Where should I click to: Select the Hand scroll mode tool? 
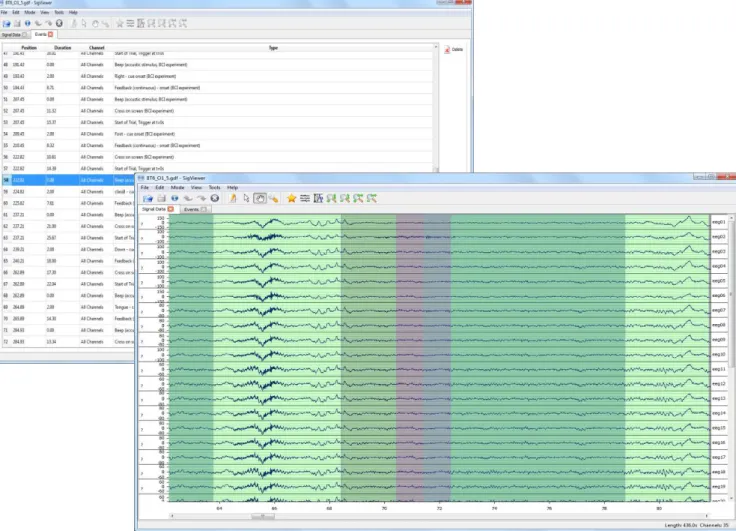pyautogui.click(x=260, y=199)
